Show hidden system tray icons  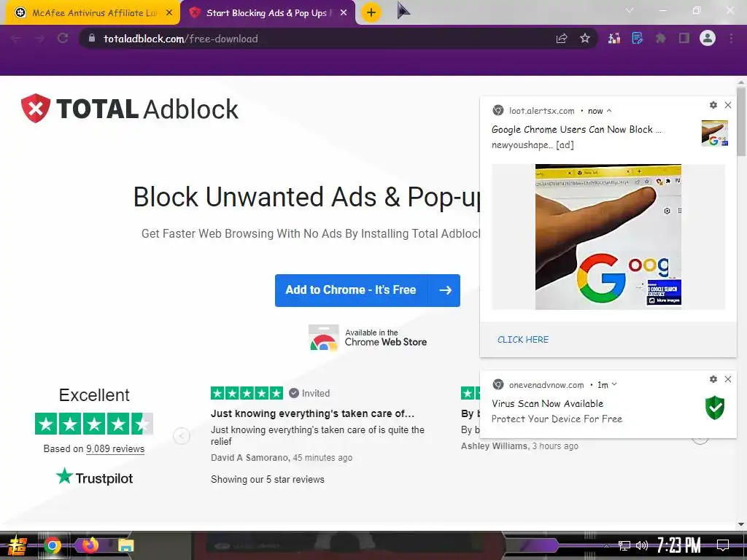tap(606, 545)
